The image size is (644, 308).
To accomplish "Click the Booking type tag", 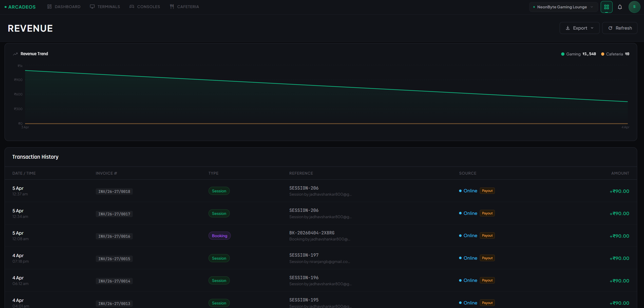I will pos(219,236).
